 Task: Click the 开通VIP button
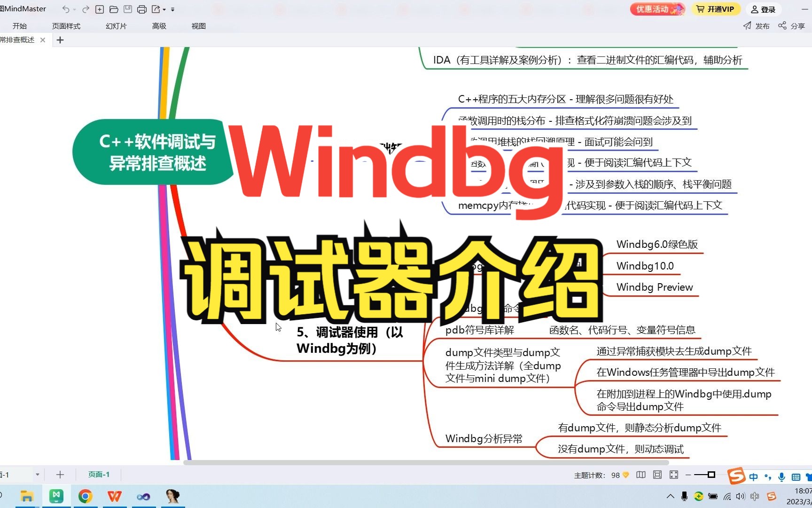click(x=715, y=9)
